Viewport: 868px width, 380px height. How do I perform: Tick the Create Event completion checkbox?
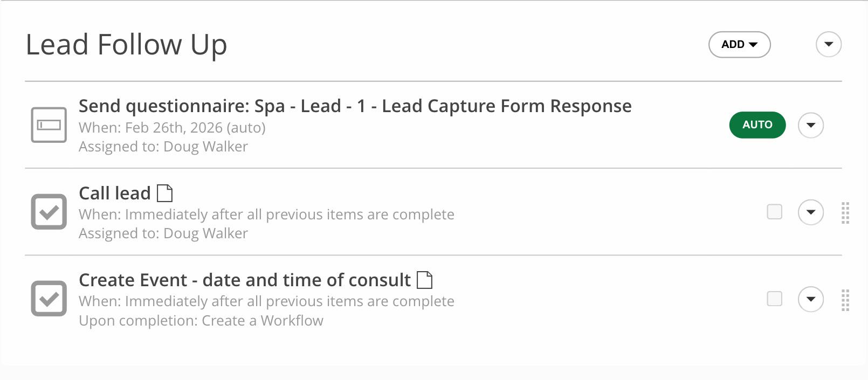(x=774, y=299)
